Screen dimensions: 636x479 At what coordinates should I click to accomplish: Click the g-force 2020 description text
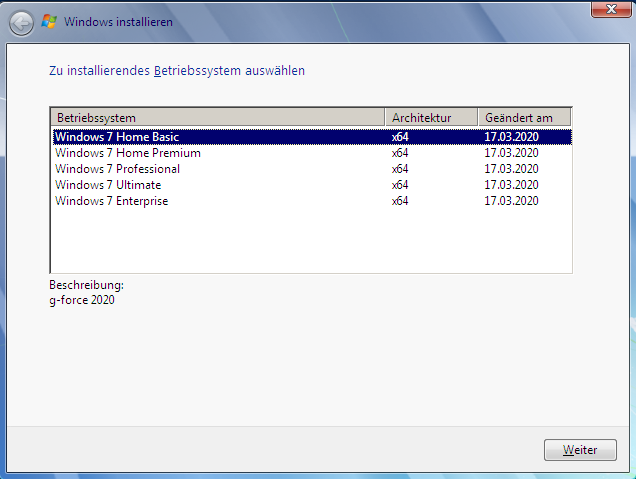(x=82, y=300)
